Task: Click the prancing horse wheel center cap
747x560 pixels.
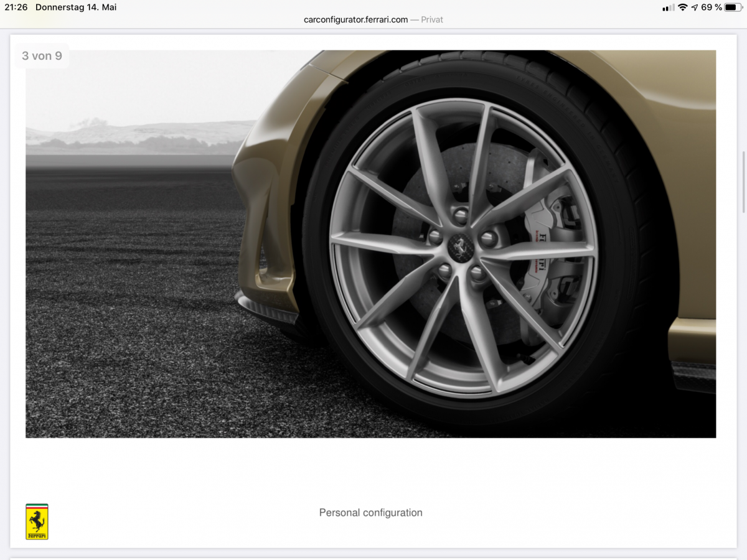Action: (x=461, y=248)
